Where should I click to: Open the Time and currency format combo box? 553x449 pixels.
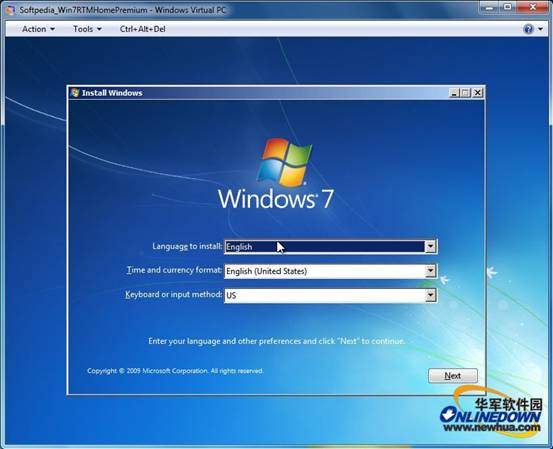click(x=330, y=271)
